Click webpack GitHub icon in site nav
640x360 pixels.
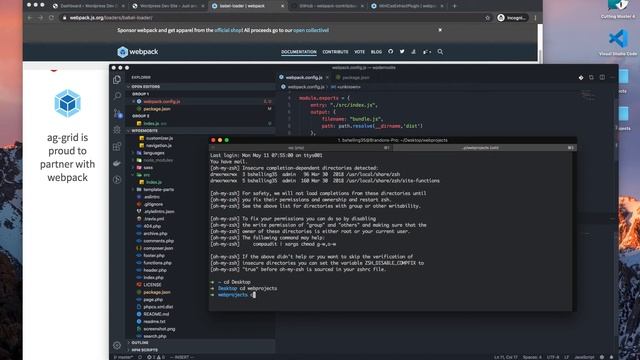coord(391,51)
